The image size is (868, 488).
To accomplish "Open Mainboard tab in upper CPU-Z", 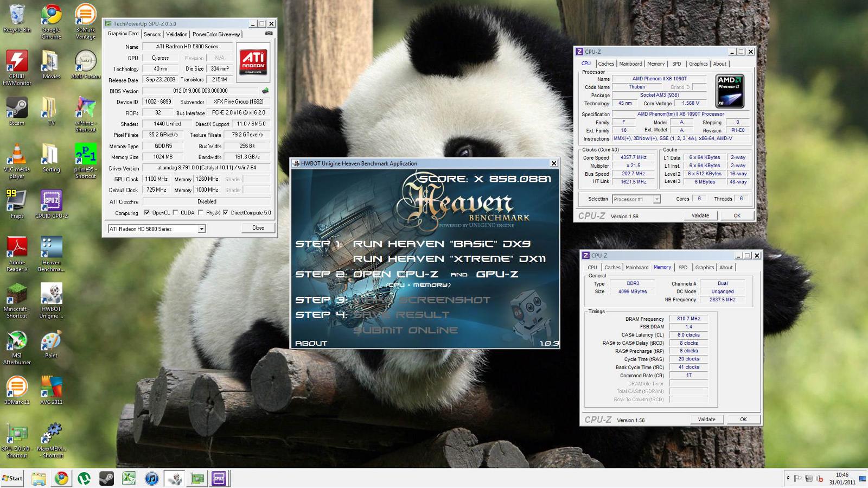I will pyautogui.click(x=630, y=64).
